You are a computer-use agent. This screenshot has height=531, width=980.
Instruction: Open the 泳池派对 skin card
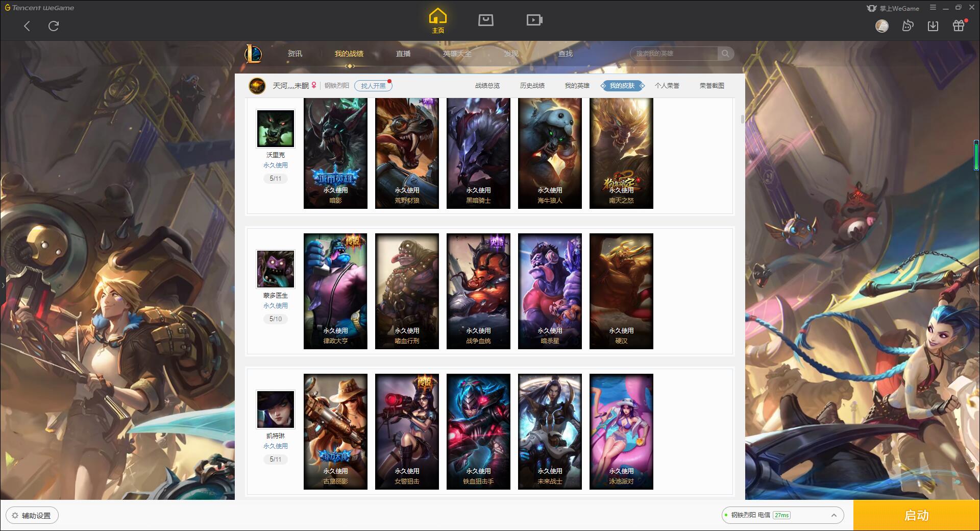click(x=621, y=431)
